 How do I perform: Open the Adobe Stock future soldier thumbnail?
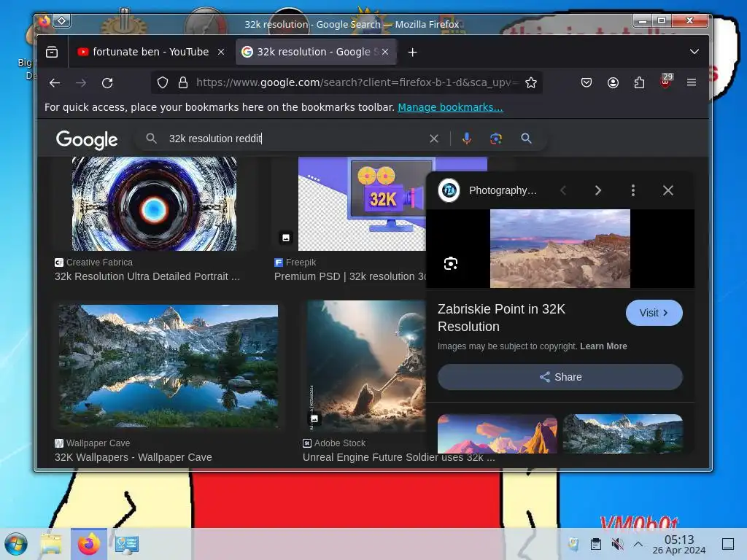tap(366, 366)
